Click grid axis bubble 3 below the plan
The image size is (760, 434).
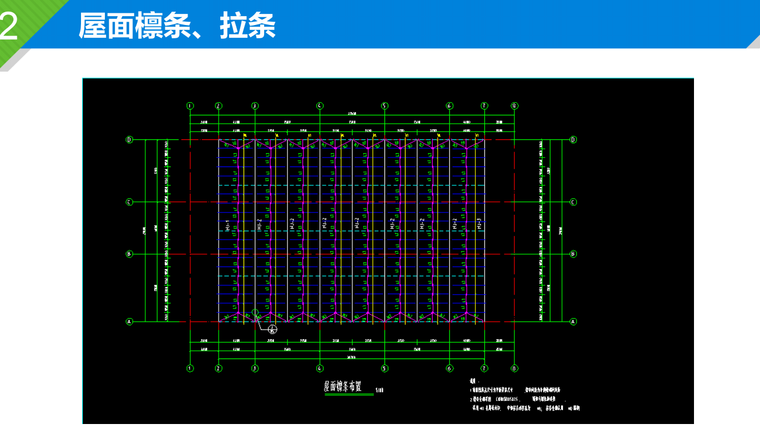[x=255, y=369]
